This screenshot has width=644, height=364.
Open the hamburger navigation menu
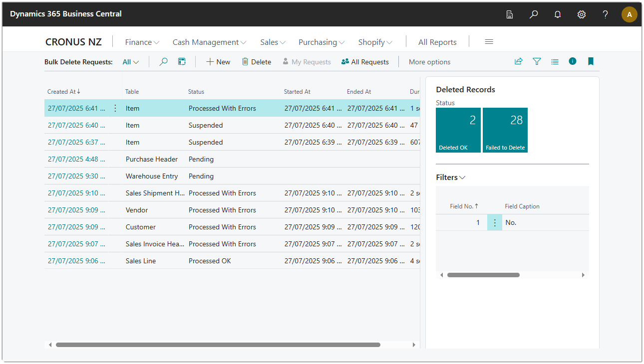[x=489, y=42]
